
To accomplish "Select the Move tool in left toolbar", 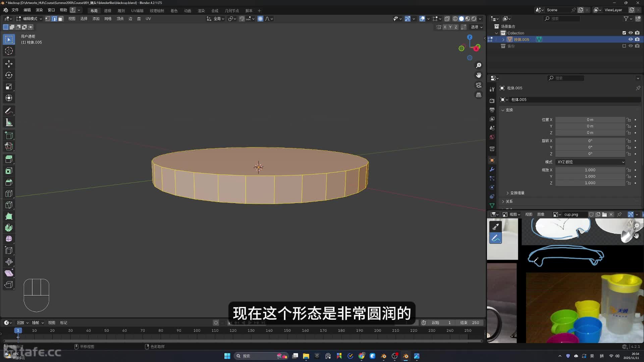I will click(x=9, y=64).
